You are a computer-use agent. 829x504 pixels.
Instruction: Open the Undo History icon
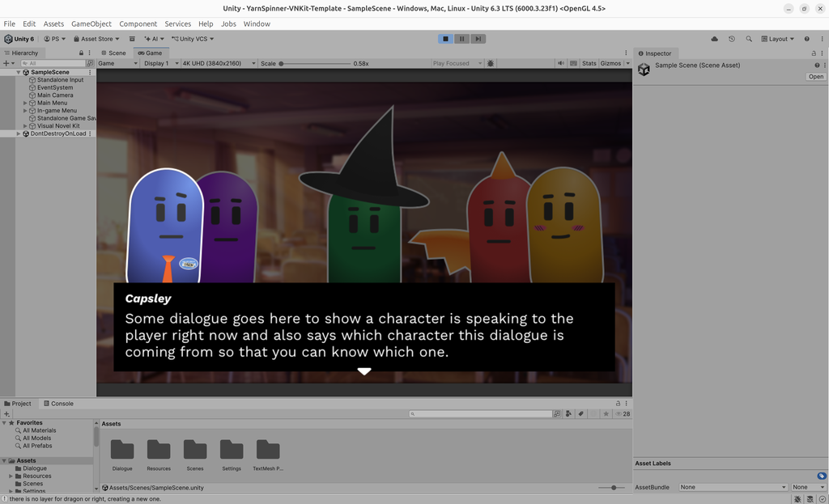732,39
